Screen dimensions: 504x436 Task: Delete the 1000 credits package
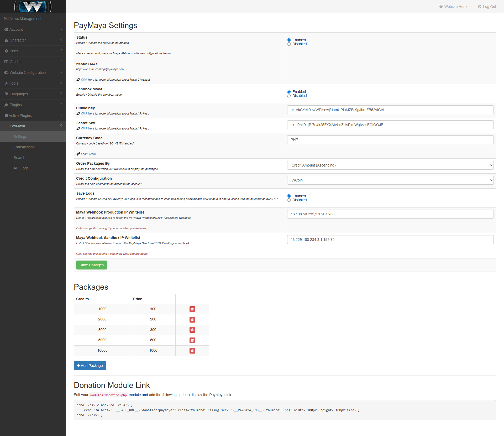(x=192, y=309)
